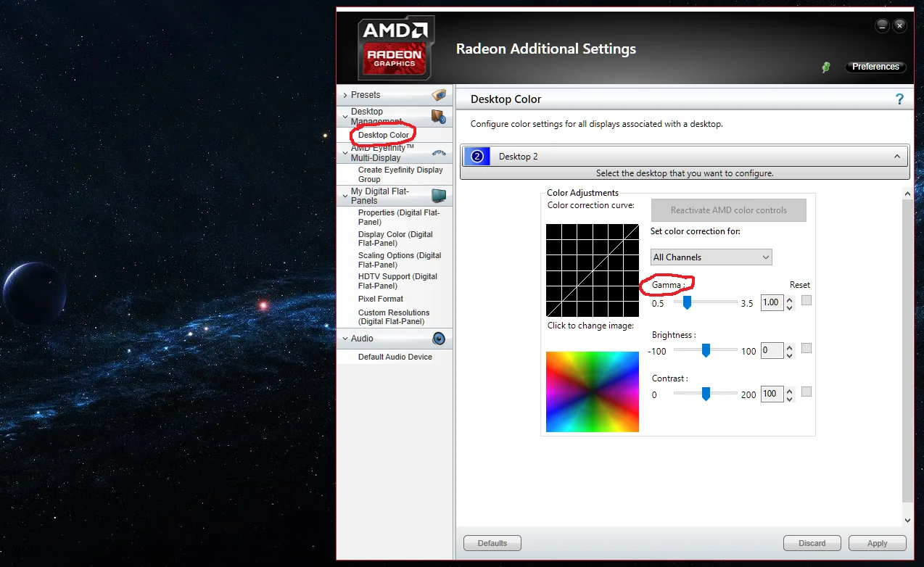
Task: Collapse the AMD Eyefinity Multi-Display section
Action: tap(345, 153)
